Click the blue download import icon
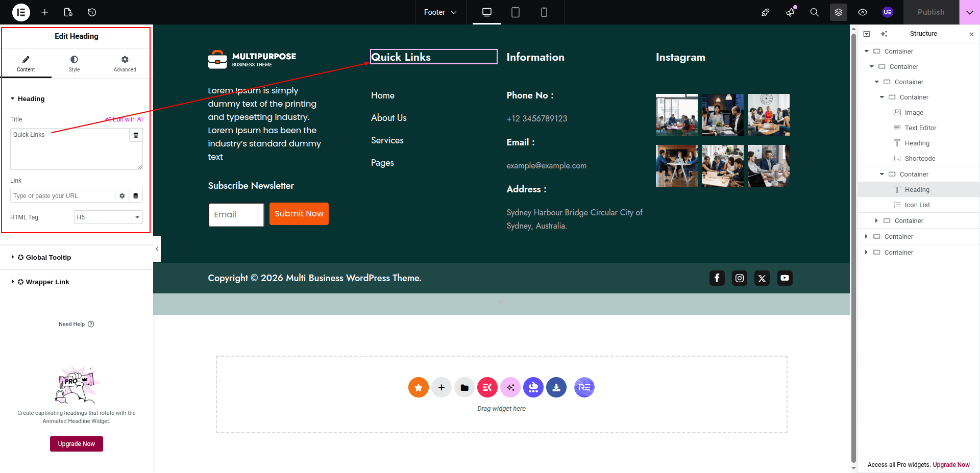 556,387
